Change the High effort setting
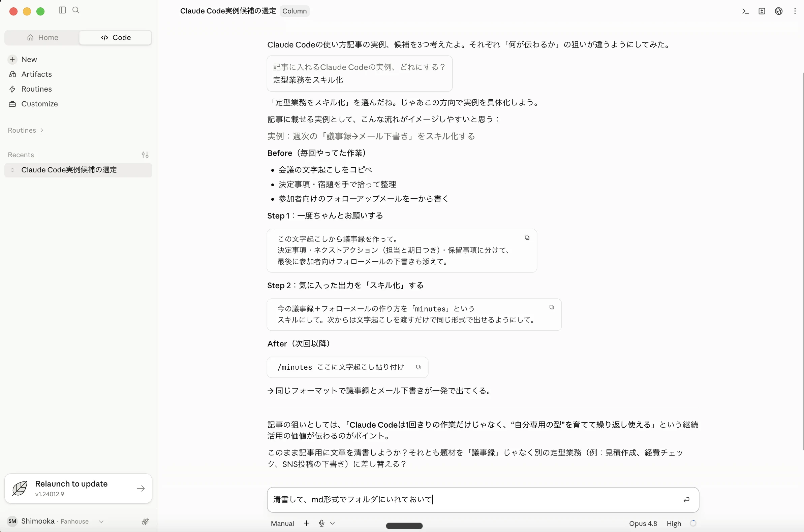 (674, 524)
